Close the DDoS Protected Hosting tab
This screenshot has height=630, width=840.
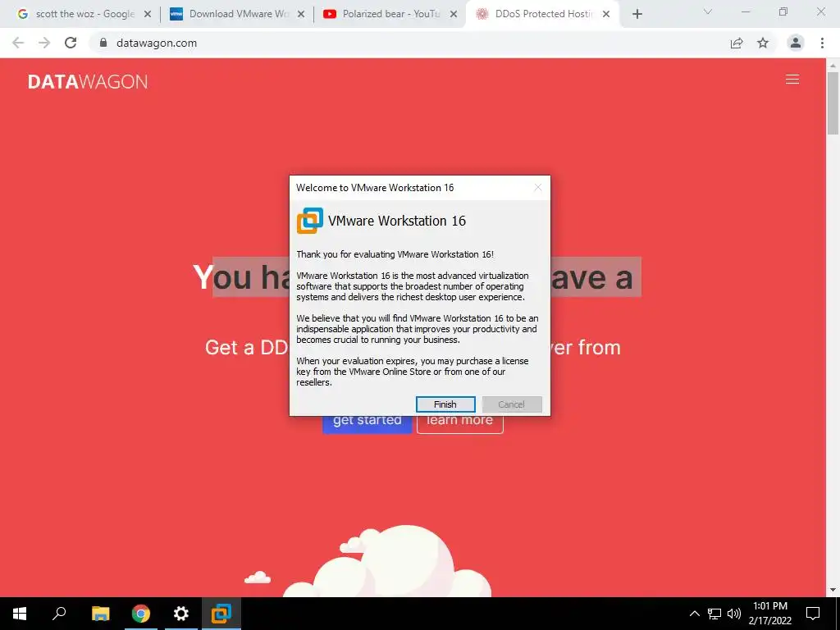point(606,15)
